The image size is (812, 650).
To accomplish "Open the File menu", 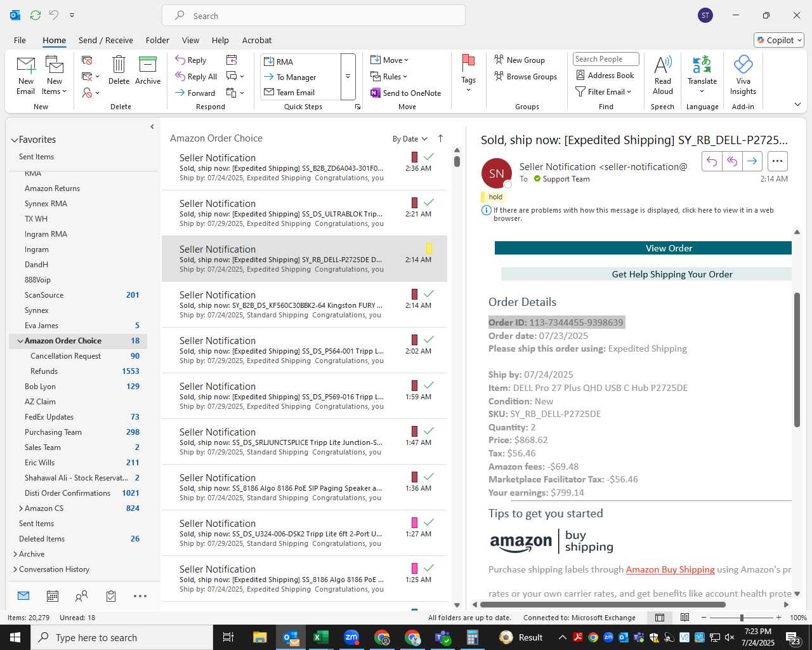I will pyautogui.click(x=20, y=40).
